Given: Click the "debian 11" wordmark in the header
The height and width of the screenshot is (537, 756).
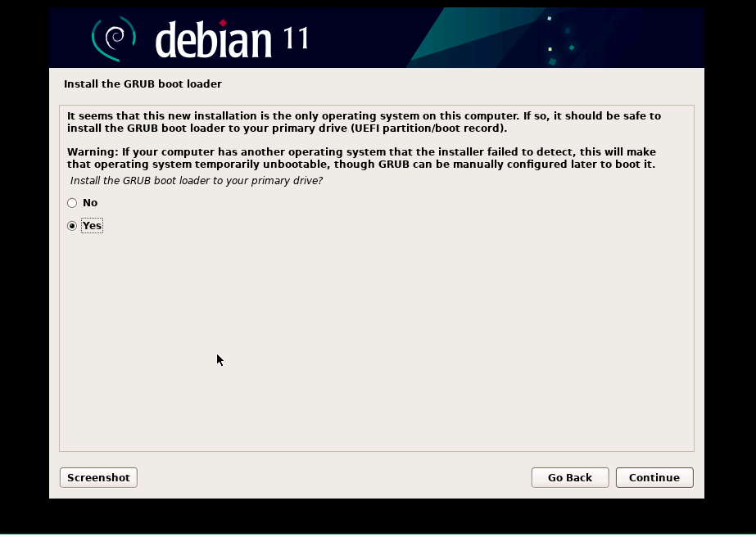Looking at the screenshot, I should coord(213,38).
